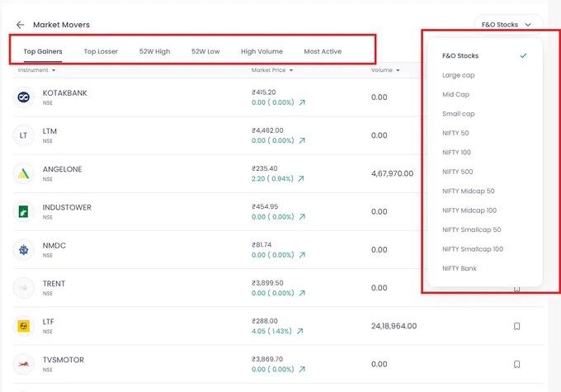Open the KOTAKBANK stock name
The height and width of the screenshot is (392, 561).
tap(64, 93)
